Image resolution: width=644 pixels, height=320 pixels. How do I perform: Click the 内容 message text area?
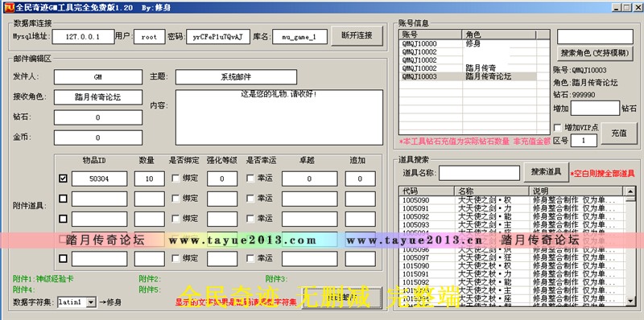coord(279,117)
